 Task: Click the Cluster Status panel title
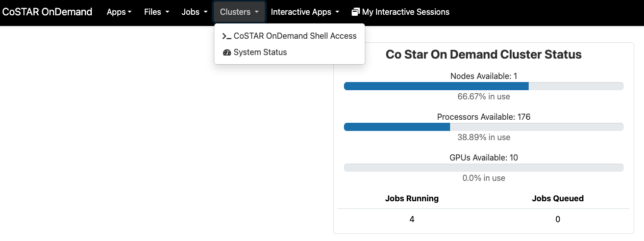[484, 55]
